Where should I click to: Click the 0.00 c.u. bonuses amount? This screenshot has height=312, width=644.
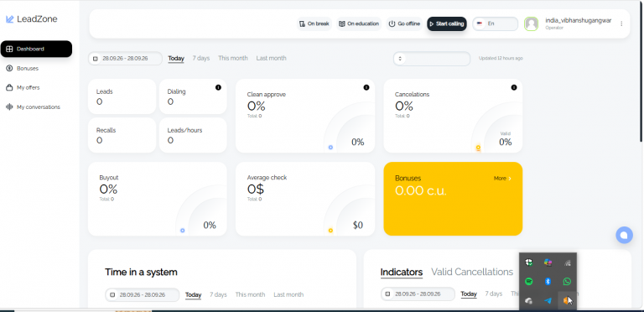click(421, 190)
